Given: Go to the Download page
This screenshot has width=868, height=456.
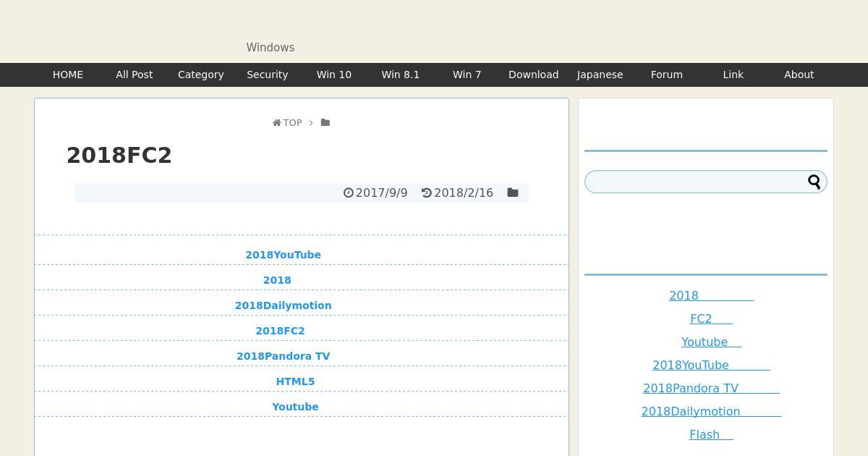Looking at the screenshot, I should (534, 75).
